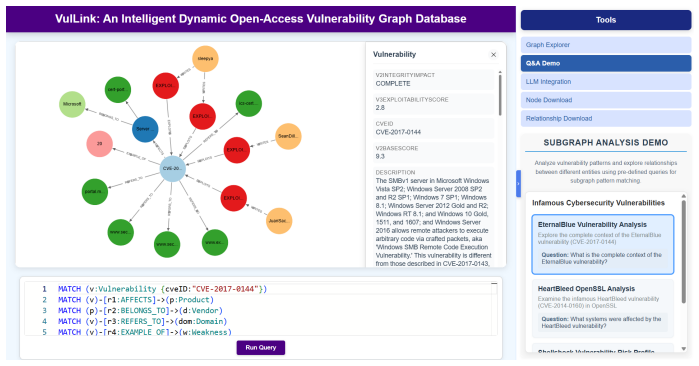Image resolution: width=699 pixels, height=366 pixels.
Task: Click Infamous Cybersecurity Vulnerabilities heading
Action: click(x=598, y=203)
